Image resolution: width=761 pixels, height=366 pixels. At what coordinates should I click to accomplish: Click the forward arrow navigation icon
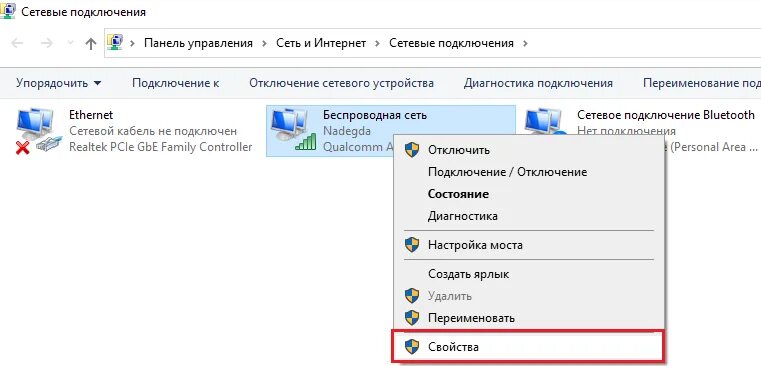[x=47, y=43]
